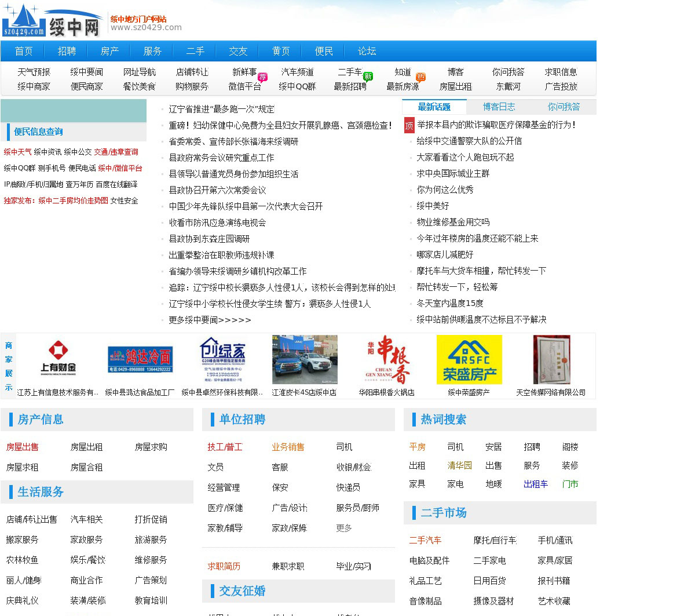Open 房屋出售 under 房产信息
Screen dimensions: 695x616
pyautogui.click(x=23, y=447)
